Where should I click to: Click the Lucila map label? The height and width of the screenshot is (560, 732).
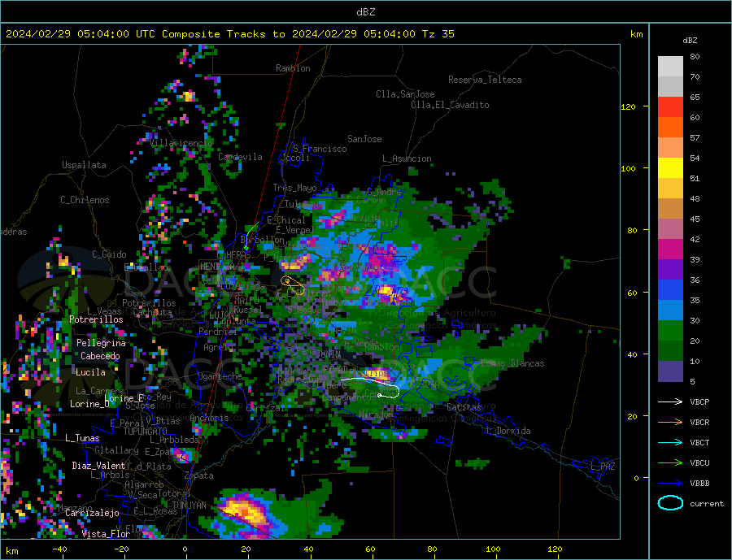click(90, 372)
